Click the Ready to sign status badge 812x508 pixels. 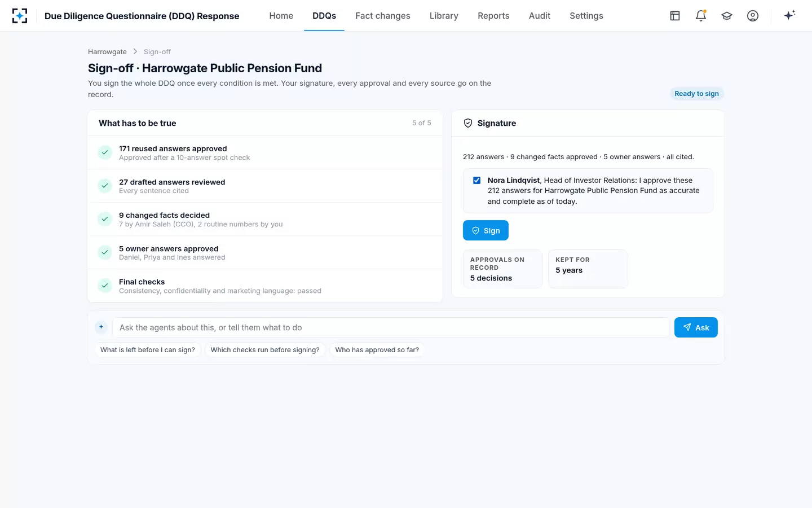696,94
